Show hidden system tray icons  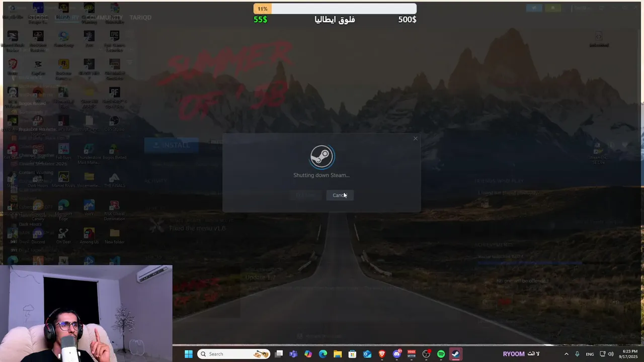click(566, 354)
